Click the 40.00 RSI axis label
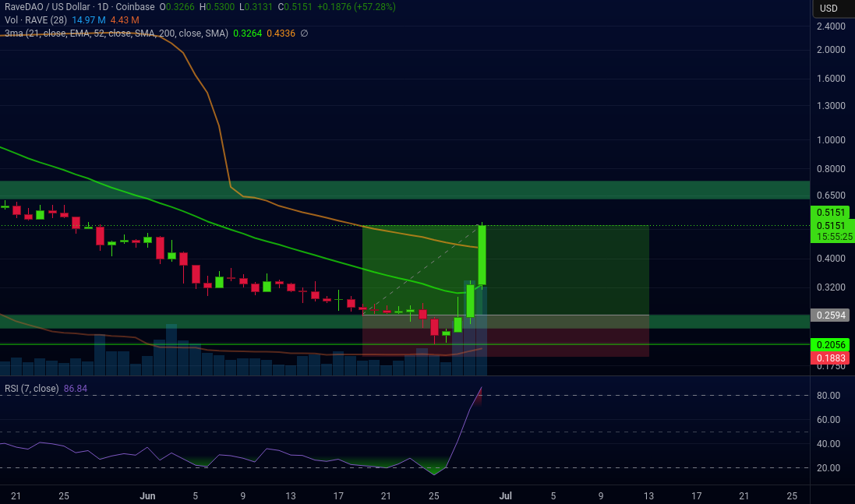 pyautogui.click(x=829, y=444)
